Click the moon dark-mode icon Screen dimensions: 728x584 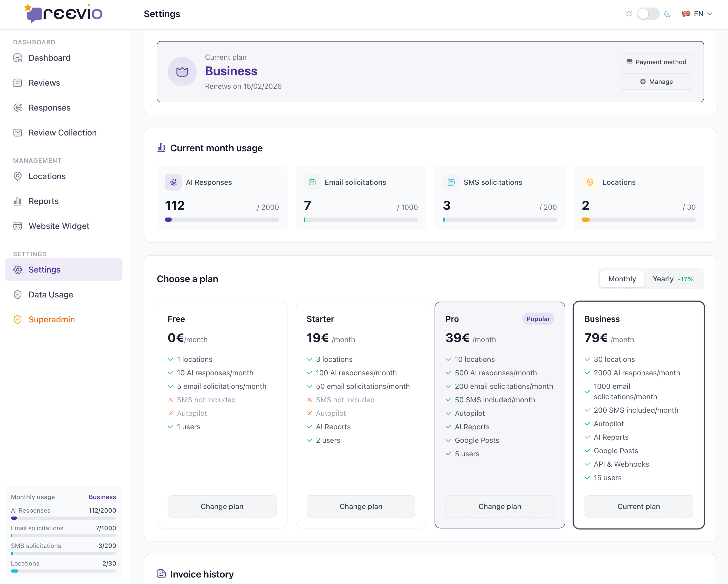pos(667,14)
